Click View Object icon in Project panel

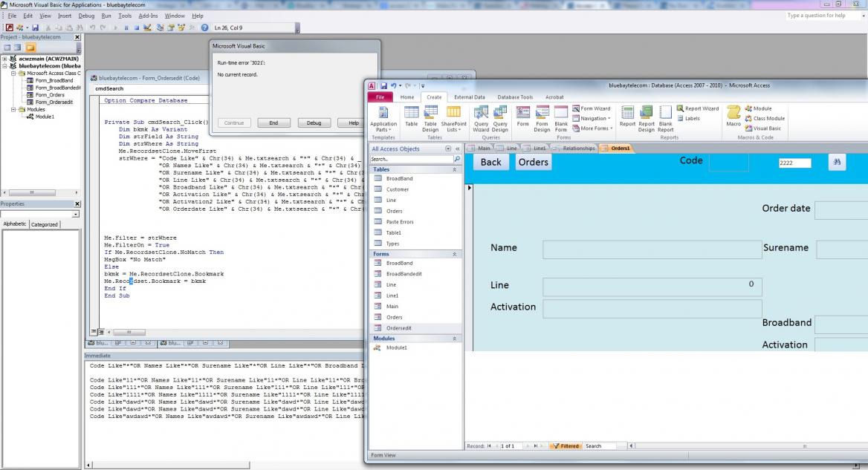[18, 48]
